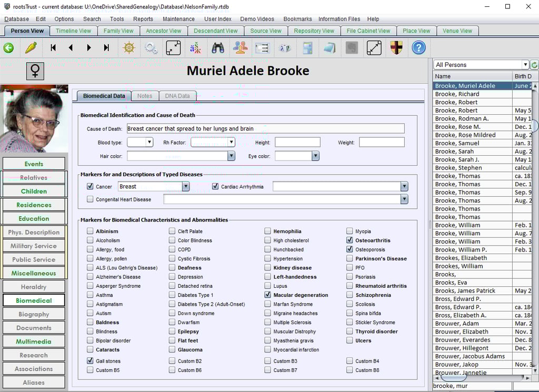The height and width of the screenshot is (392, 539).
Task: Go to the previous person record
Action: [71, 48]
